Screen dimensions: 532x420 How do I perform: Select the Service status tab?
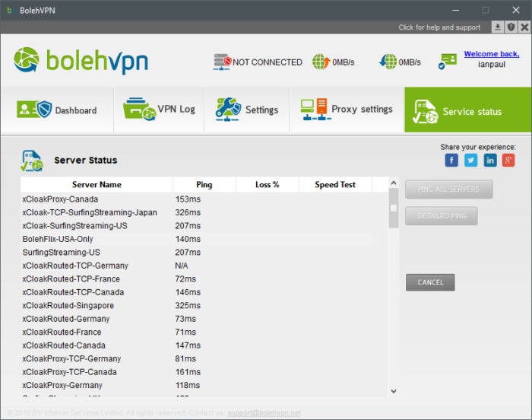tap(468, 110)
